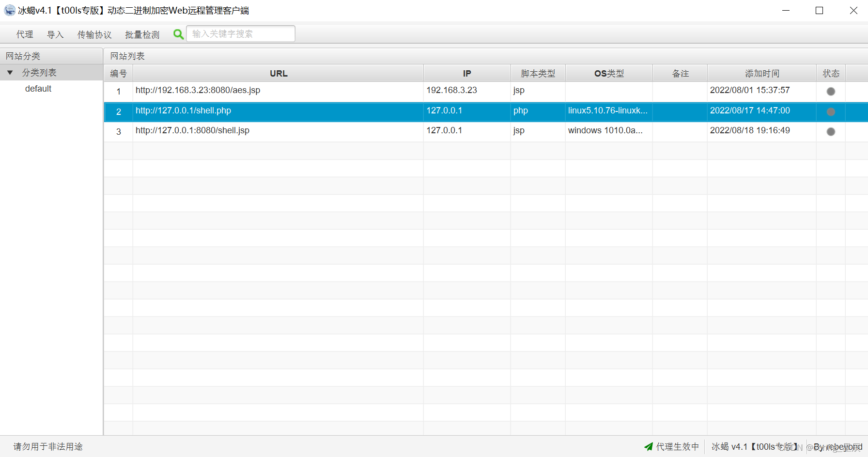Maximize the Behinder window
868x457 pixels.
[819, 10]
